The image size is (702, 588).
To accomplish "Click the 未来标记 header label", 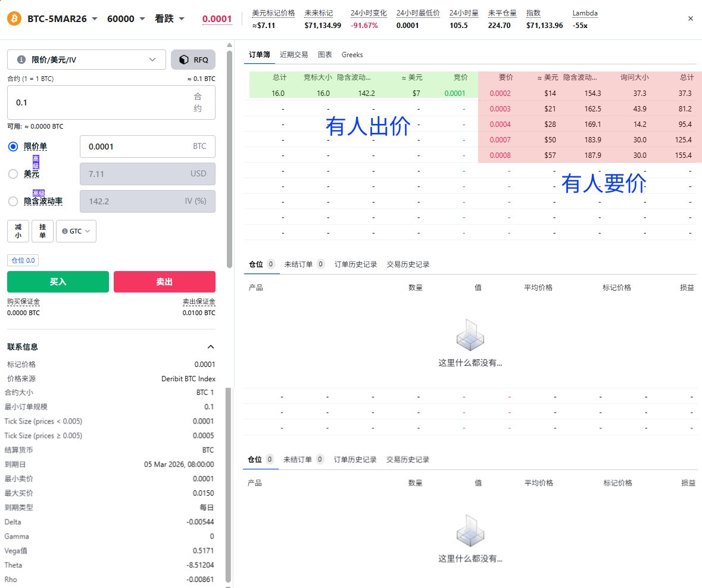I will (319, 13).
